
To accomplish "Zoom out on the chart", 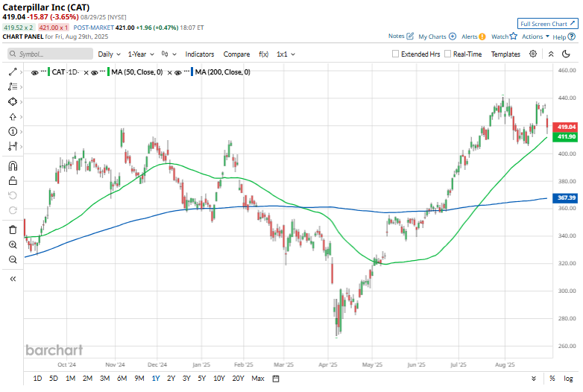I will click(13, 259).
